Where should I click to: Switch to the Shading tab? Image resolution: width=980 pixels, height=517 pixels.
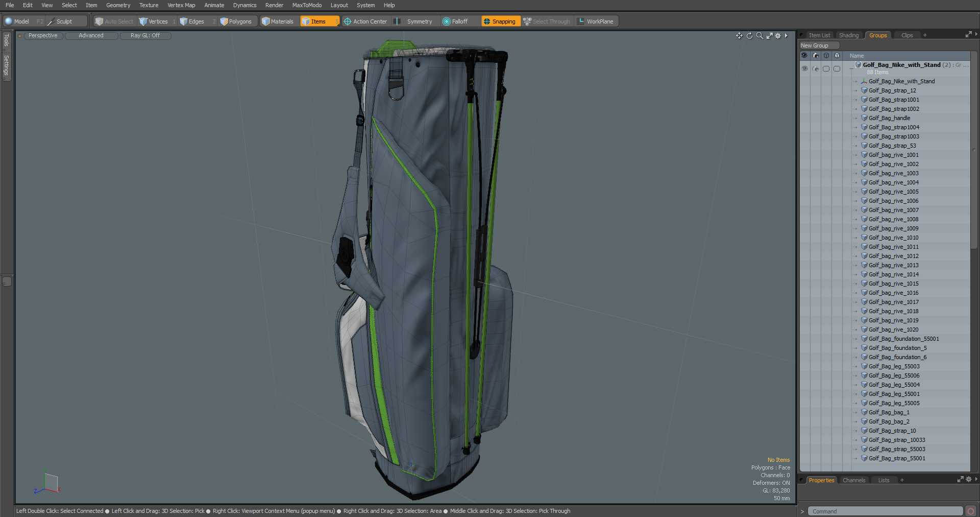pos(849,35)
